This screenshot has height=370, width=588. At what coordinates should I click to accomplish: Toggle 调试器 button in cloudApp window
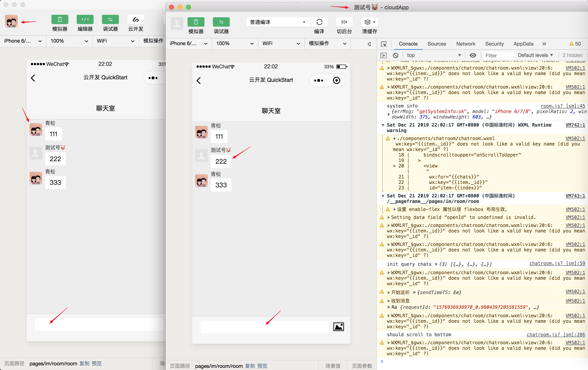pos(221,22)
